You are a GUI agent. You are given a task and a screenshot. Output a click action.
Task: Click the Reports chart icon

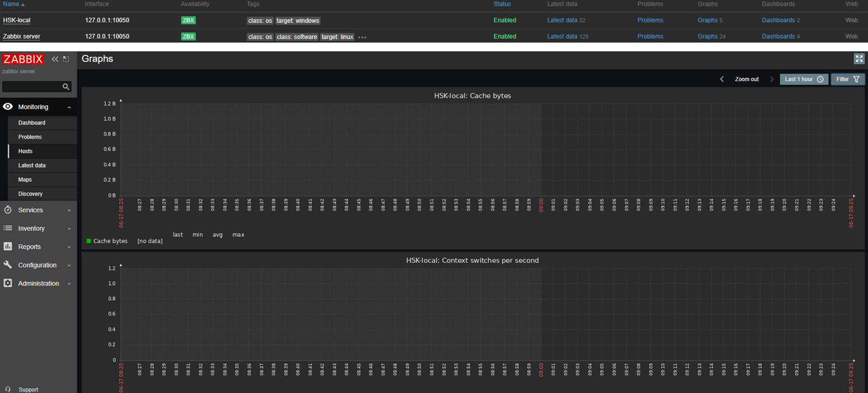point(8,247)
